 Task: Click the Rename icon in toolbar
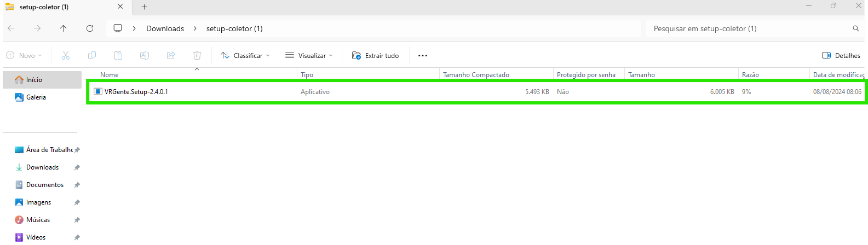tap(145, 55)
